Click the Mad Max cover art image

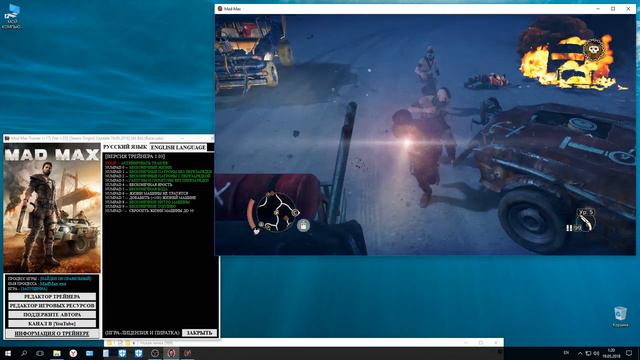52,208
